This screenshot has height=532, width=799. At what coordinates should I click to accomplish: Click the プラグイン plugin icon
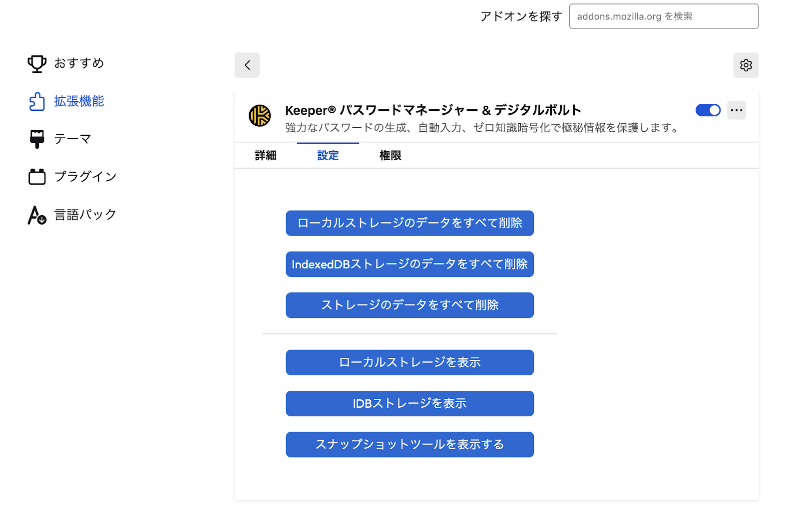point(37,177)
